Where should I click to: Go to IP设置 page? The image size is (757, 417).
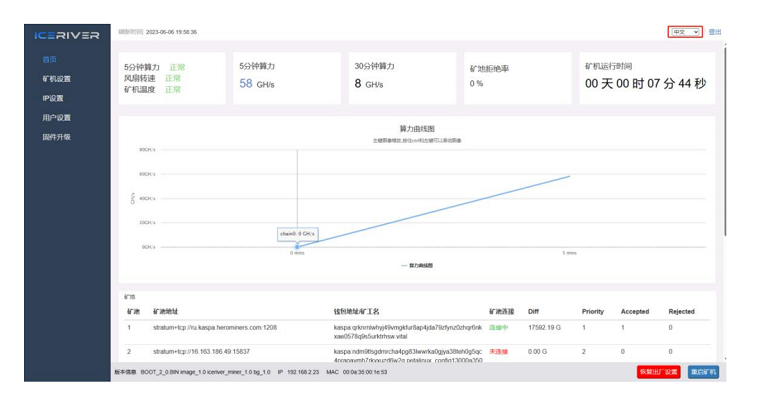pos(53,98)
